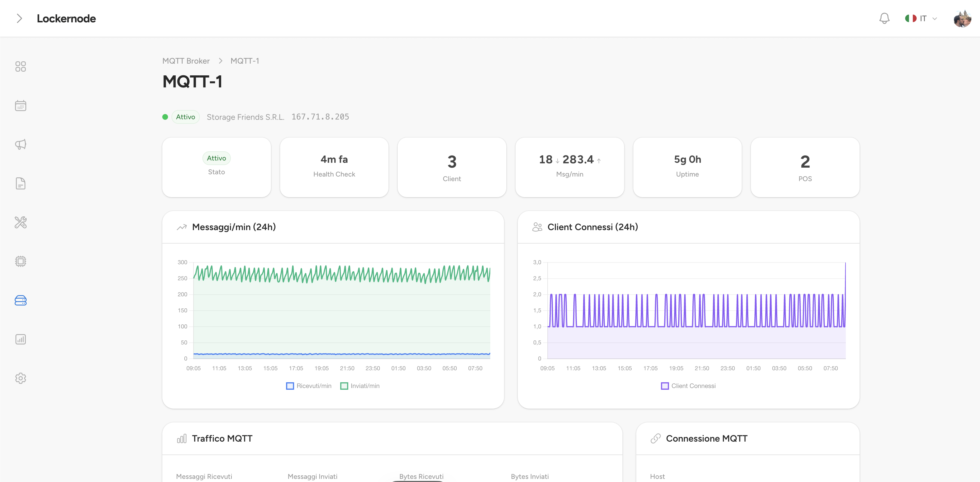This screenshot has height=482, width=980.
Task: Click the Lockernode logo title
Action: click(66, 18)
